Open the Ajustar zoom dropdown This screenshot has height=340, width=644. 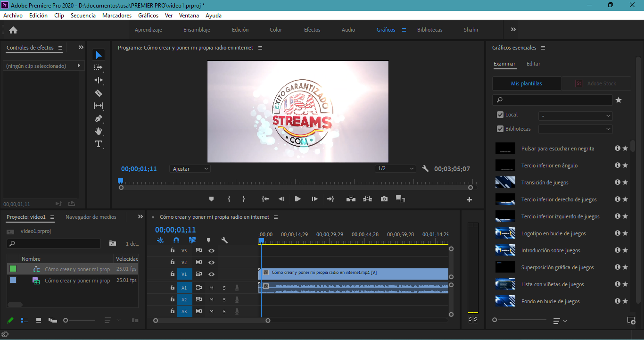(x=190, y=169)
